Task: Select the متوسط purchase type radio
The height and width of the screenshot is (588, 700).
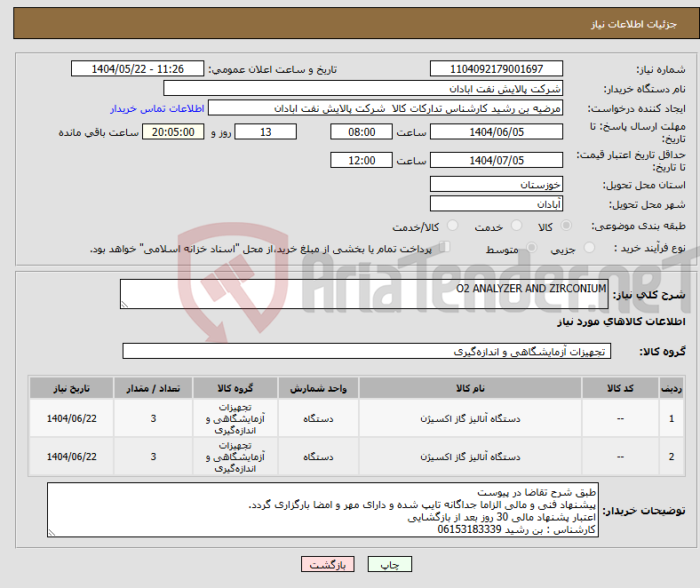Action: (x=532, y=247)
